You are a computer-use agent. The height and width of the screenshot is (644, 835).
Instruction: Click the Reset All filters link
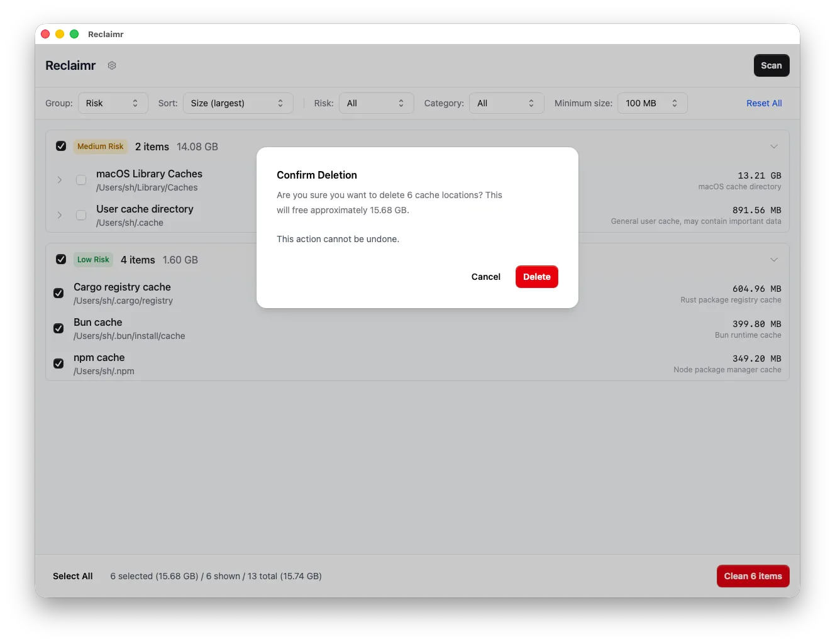coord(764,103)
